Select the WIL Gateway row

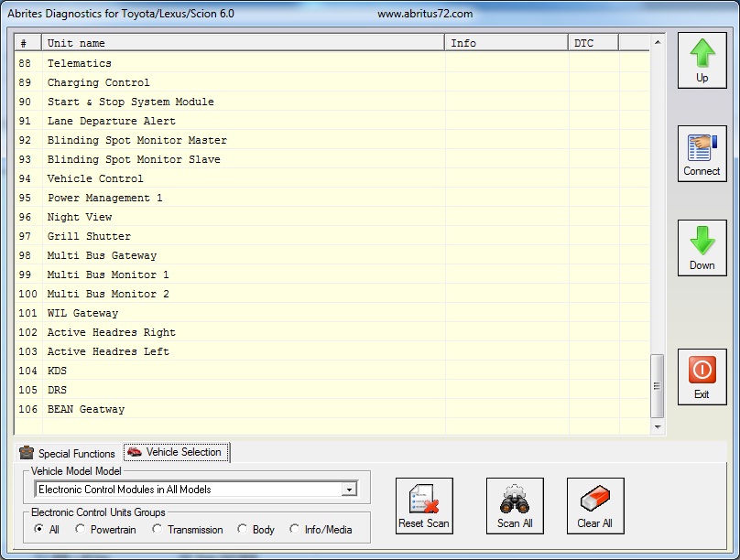(332, 313)
